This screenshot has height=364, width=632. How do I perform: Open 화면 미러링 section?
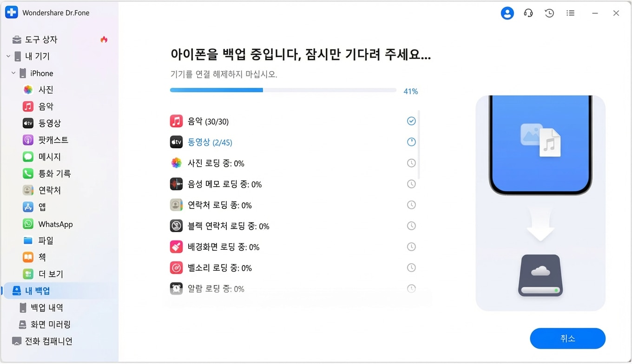[x=50, y=324]
